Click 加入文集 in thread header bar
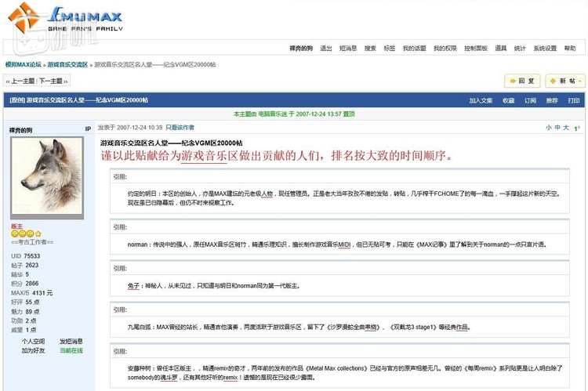Viewport: 588px width, 391px height. (481, 100)
